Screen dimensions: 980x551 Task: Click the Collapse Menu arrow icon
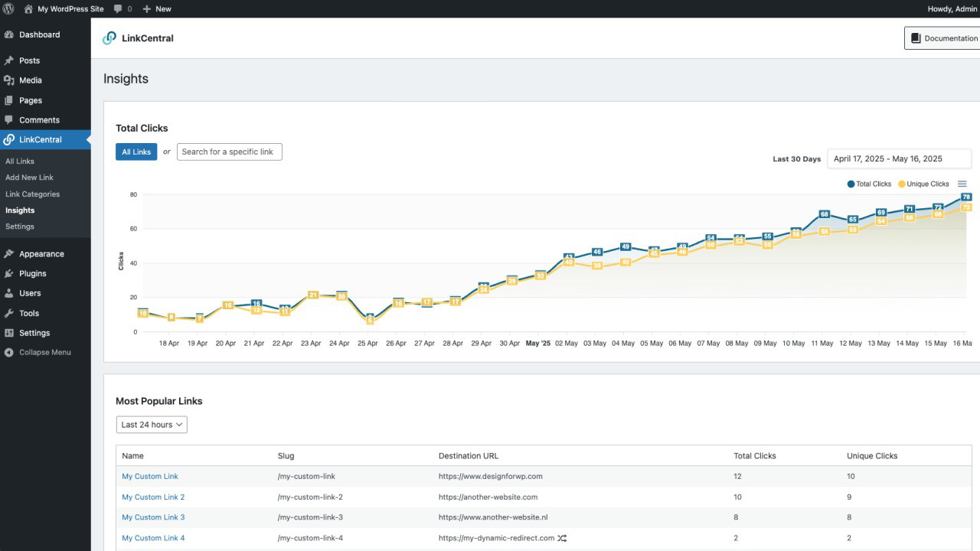(9, 352)
